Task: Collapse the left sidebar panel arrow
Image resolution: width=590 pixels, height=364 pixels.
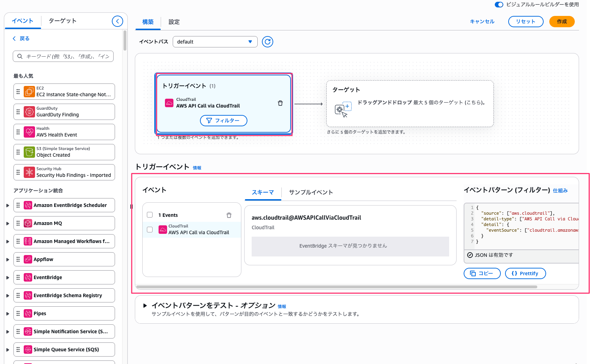Action: tap(117, 21)
